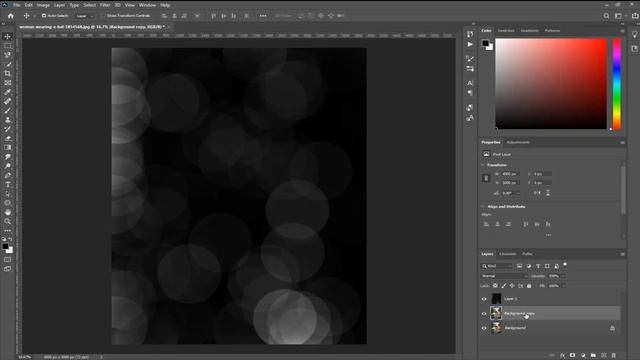The image size is (640, 360).
Task: Open the Kind filter dropdown
Action: [x=497, y=266]
